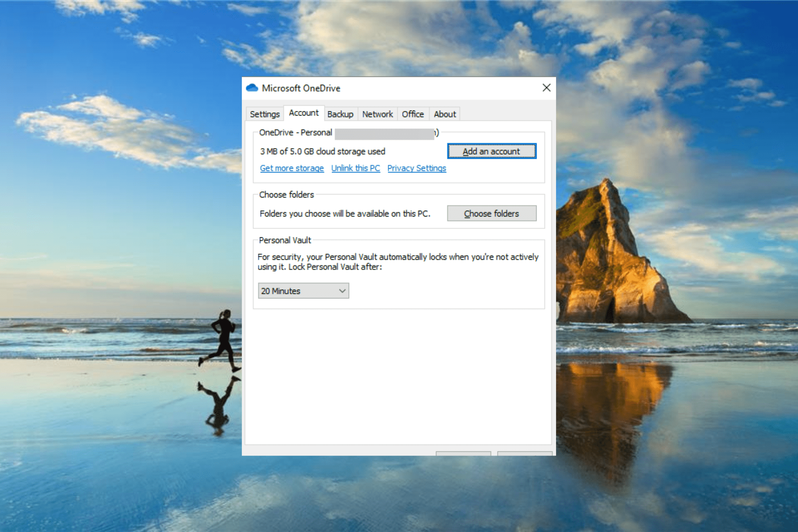Viewport: 798px width, 532px height.
Task: Show the About tab
Action: 445,114
